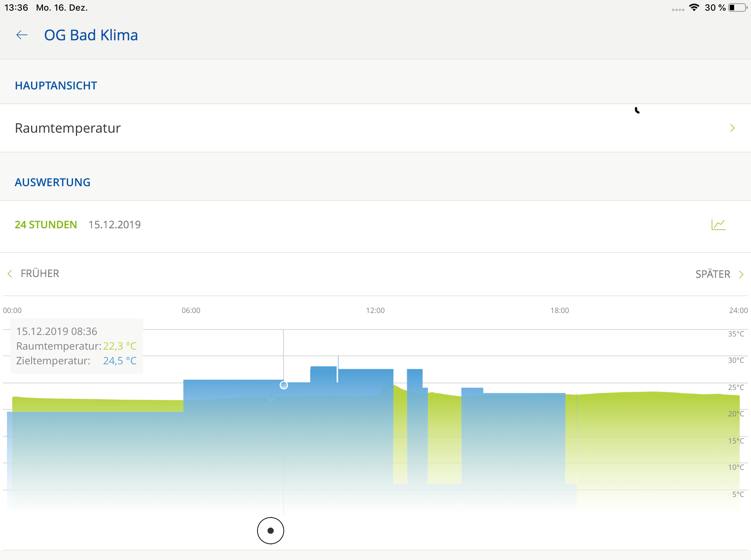
Task: Tap the back arrow icon
Action: pyautogui.click(x=22, y=35)
